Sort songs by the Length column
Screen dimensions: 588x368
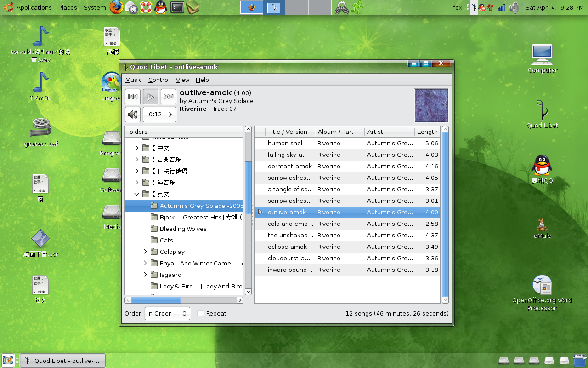point(427,132)
